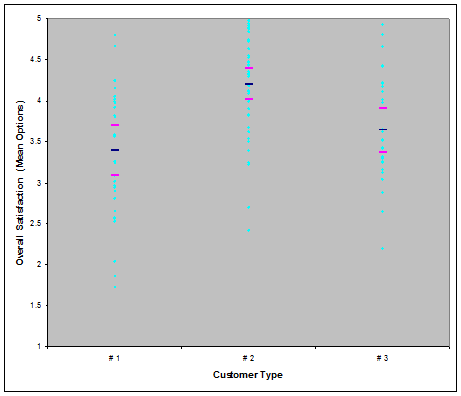461x396 pixels.
Task: Click the Customer Type axis title
Action: [248, 375]
